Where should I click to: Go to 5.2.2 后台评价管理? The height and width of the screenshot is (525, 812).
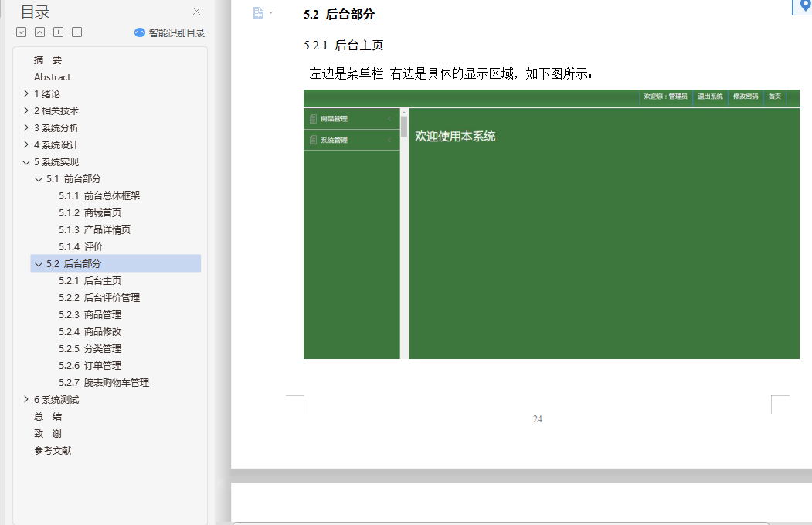click(100, 298)
